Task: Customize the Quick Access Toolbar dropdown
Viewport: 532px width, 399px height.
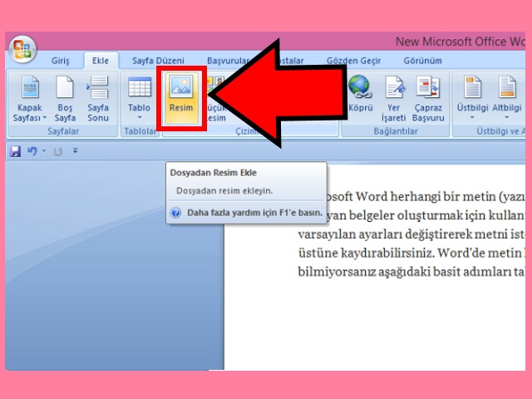Action: tap(75, 150)
